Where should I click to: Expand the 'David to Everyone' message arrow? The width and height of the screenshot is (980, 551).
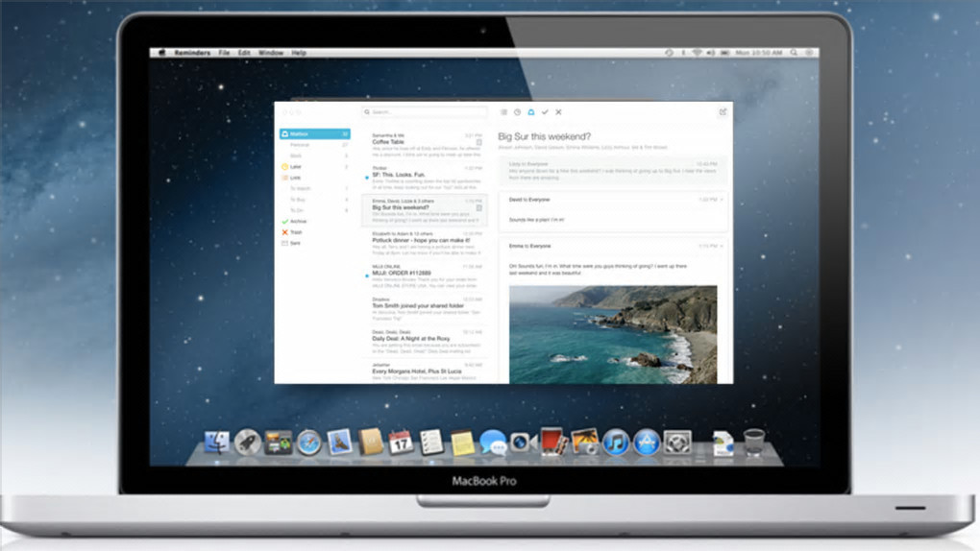click(722, 200)
